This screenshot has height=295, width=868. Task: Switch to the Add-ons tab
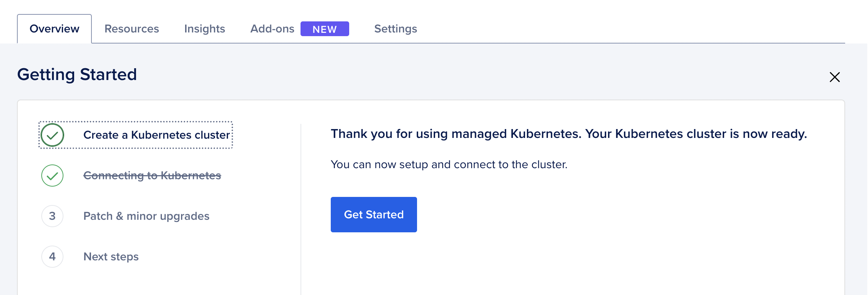(272, 28)
